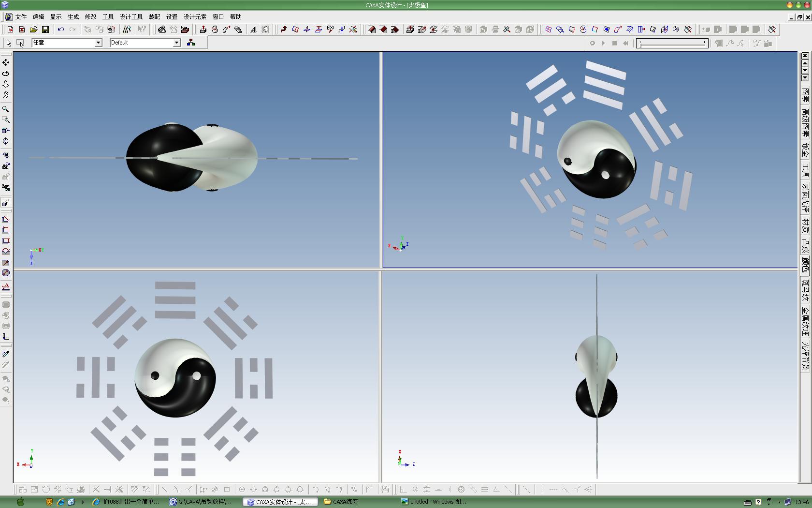This screenshot has width=812, height=508.
Task: Click the spin wizard icon in toolbar
Action: [215, 30]
